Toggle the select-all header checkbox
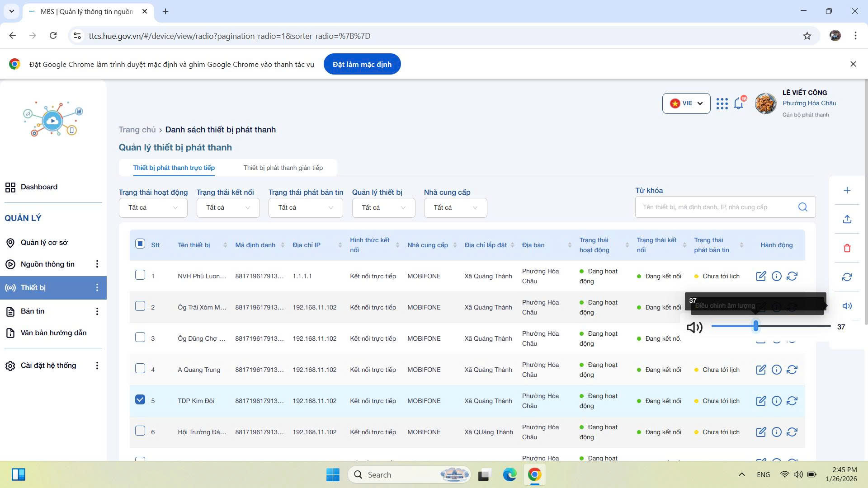This screenshot has width=868, height=488. tap(140, 244)
